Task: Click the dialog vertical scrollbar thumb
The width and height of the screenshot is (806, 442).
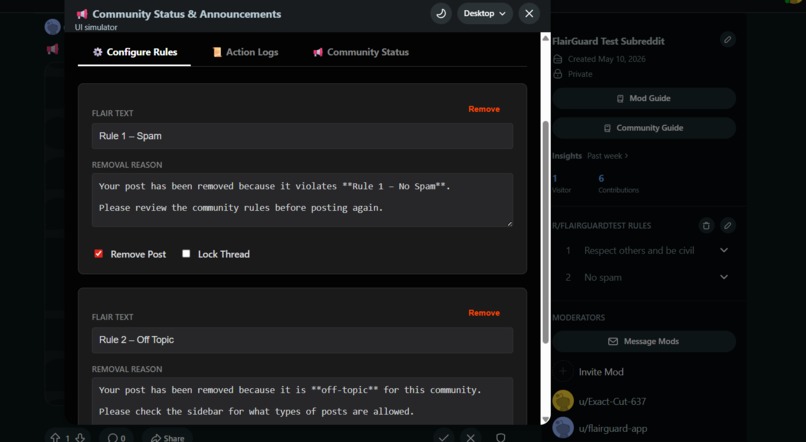Action: [545, 231]
